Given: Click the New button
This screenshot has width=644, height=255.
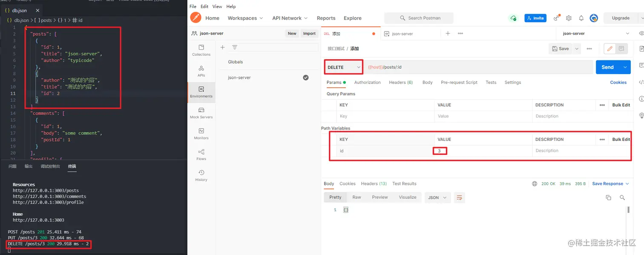Looking at the screenshot, I should coord(292,34).
